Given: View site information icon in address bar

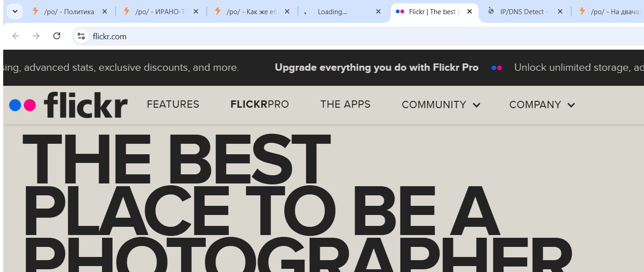Looking at the screenshot, I should [x=81, y=36].
